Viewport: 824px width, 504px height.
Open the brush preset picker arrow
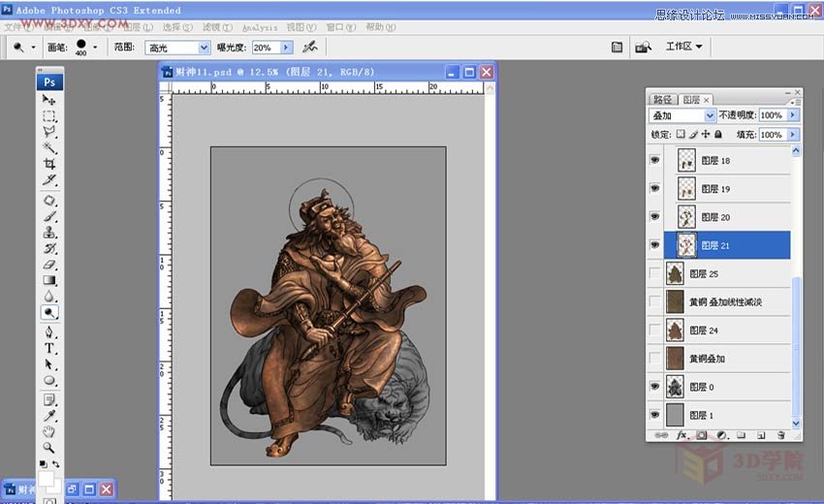(95, 47)
